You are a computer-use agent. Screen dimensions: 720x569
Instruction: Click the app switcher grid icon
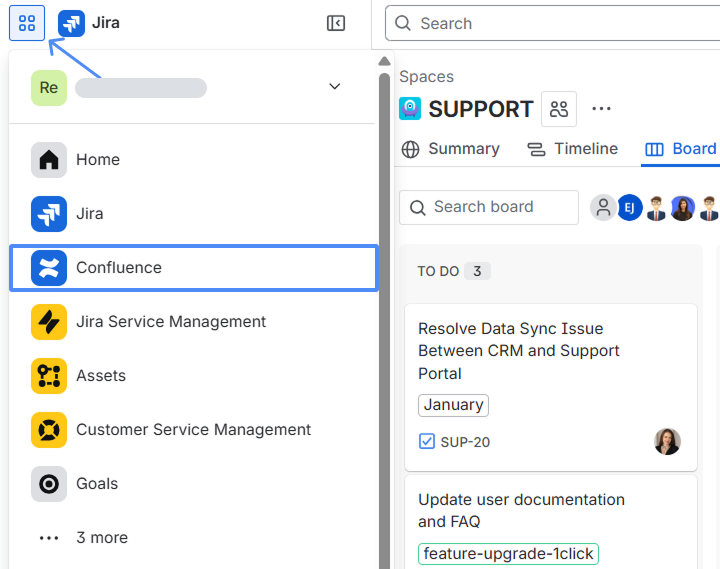point(27,23)
